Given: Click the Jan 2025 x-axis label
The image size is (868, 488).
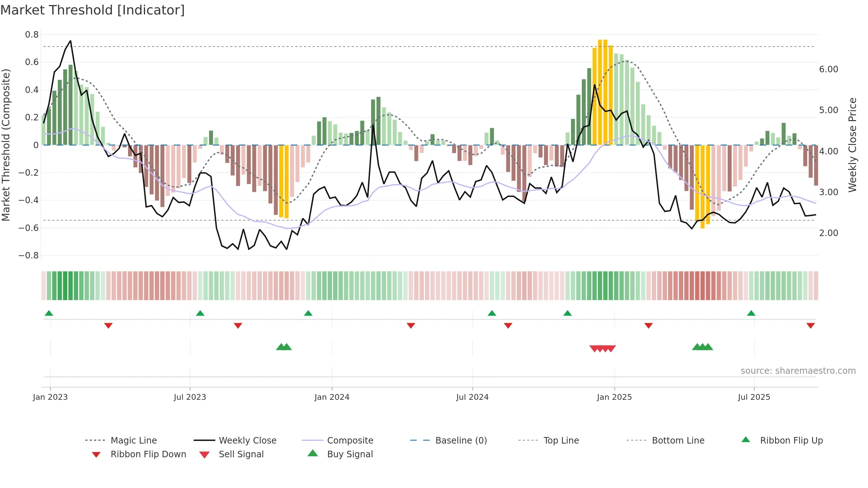Looking at the screenshot, I should (x=614, y=397).
